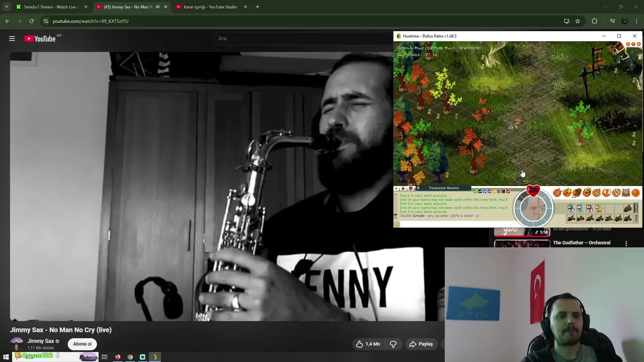Switch to SenaSu1 Stream browser tab
This screenshot has width=644, height=362.
(x=51, y=7)
